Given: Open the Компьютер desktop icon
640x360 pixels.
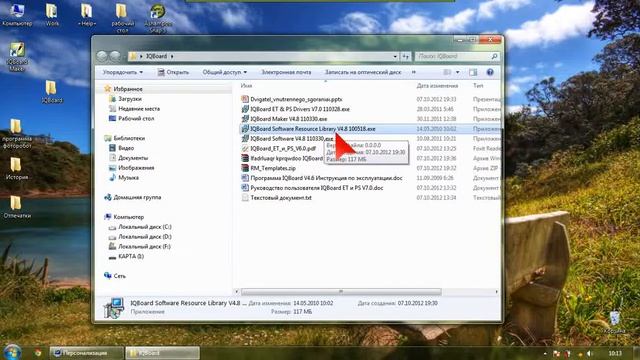Looking at the screenshot, I should 17,15.
